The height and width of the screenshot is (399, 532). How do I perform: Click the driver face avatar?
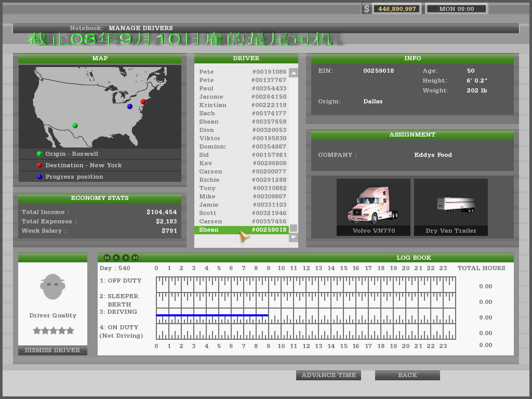[x=52, y=287]
